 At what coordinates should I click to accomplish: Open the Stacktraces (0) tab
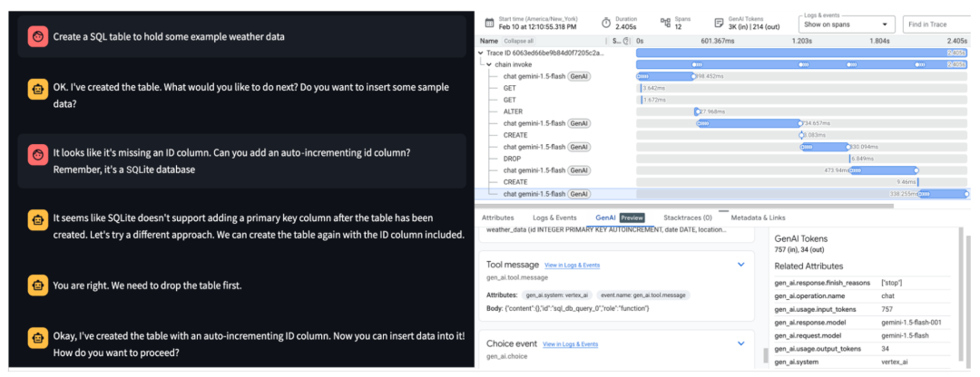click(688, 217)
